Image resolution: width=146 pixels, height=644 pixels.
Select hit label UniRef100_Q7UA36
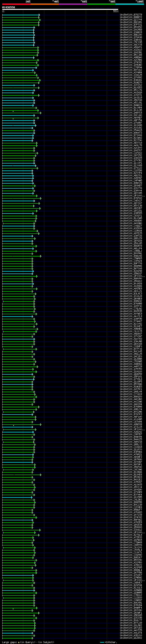[131, 37]
